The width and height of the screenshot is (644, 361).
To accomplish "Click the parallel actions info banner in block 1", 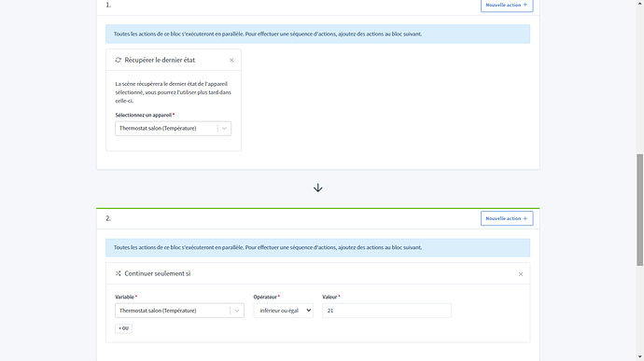I will [x=318, y=35].
